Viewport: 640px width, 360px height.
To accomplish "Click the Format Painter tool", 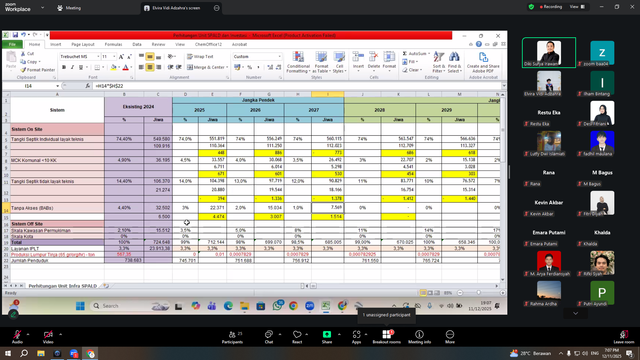I will coord(38,70).
